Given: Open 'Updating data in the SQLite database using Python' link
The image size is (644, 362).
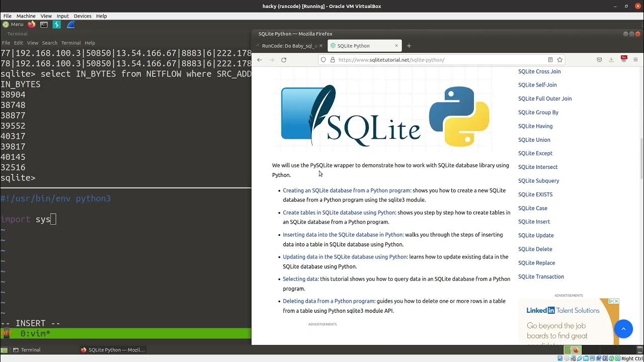Looking at the screenshot, I should pos(345,257).
